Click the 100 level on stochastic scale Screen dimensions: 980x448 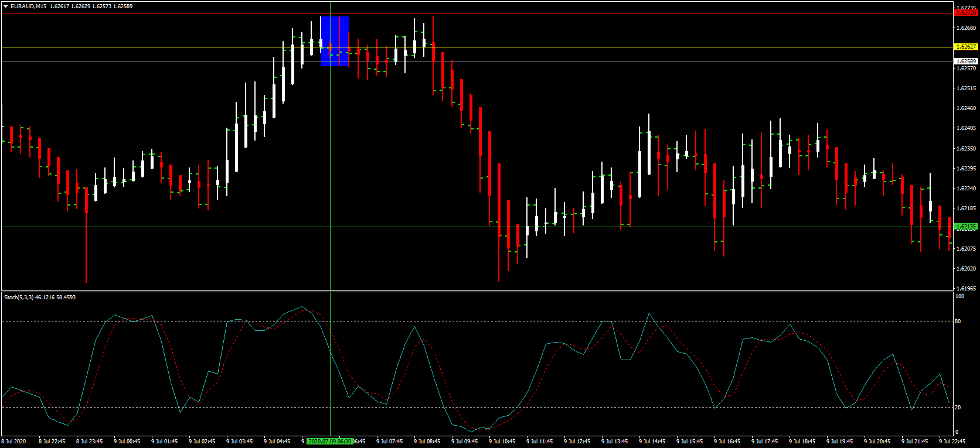click(959, 296)
